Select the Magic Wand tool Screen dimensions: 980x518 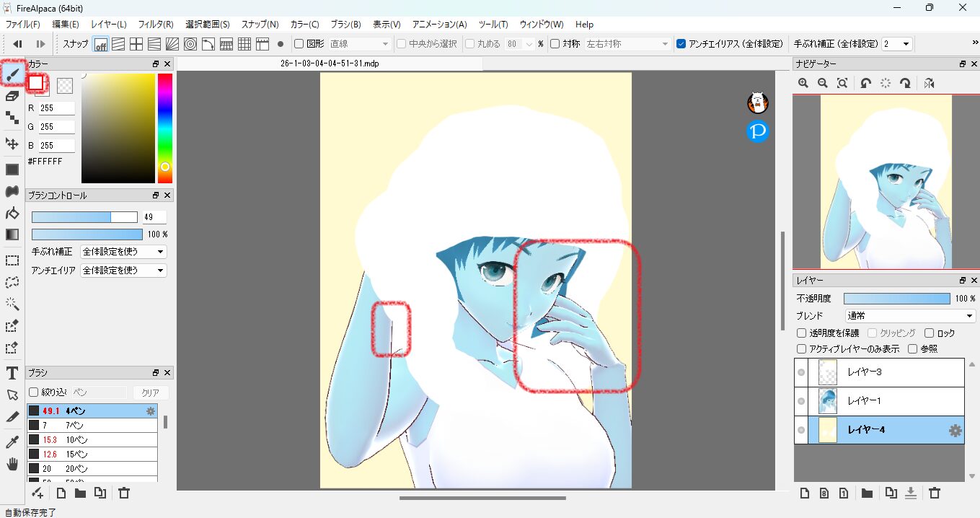point(12,304)
